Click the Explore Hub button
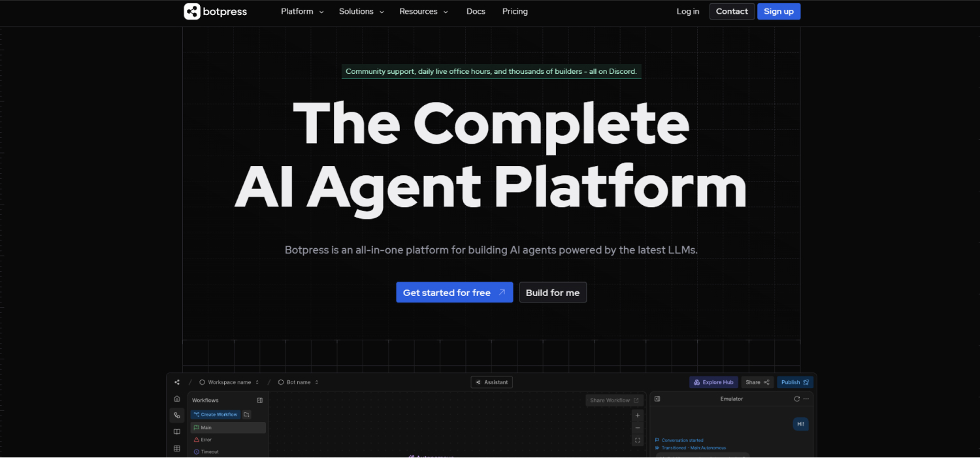The height and width of the screenshot is (458, 980). (x=713, y=382)
